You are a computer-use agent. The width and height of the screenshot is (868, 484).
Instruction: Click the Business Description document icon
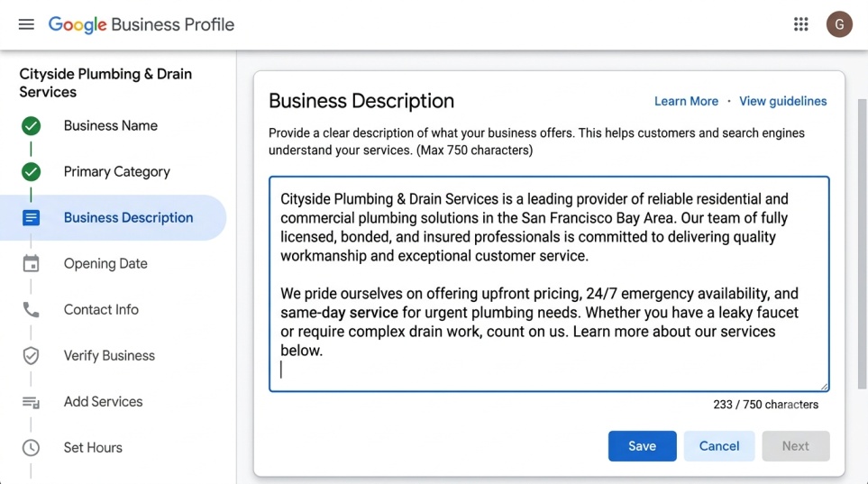click(x=31, y=217)
